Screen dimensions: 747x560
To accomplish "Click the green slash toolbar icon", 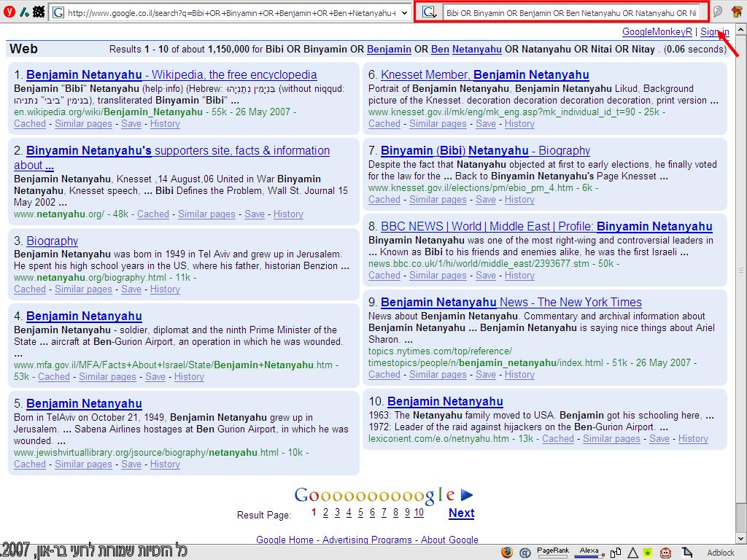I will pos(24,12).
